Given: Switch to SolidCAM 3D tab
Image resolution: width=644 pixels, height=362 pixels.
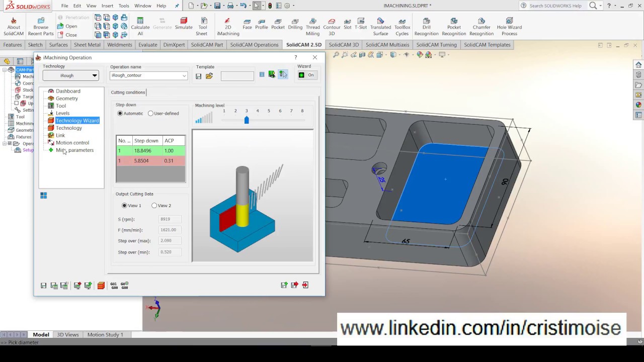Looking at the screenshot, I should 344,45.
